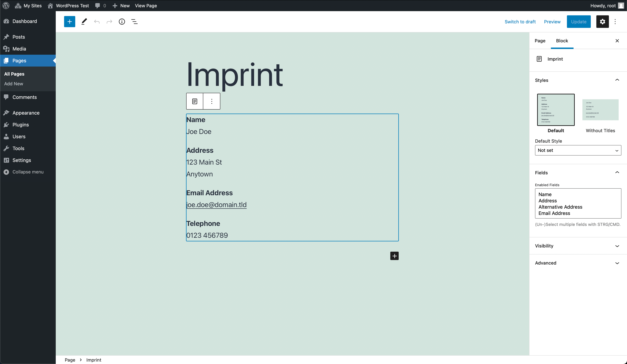Open Settings in admin menu
Image resolution: width=627 pixels, height=364 pixels.
click(28, 160)
